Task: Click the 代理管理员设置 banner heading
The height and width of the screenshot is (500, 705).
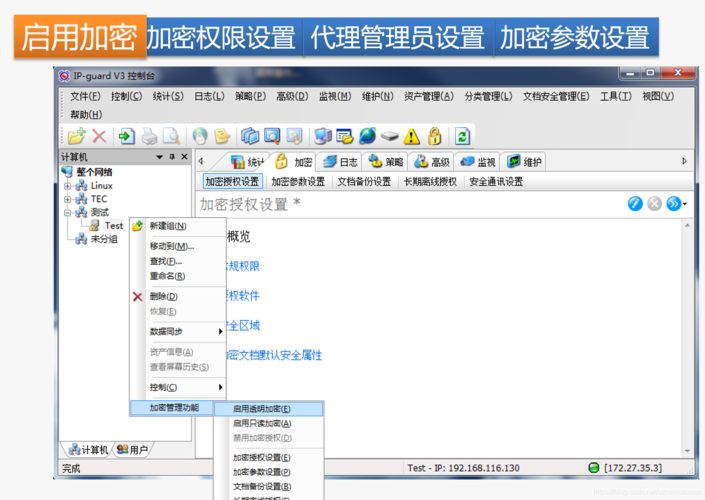Action: click(397, 37)
